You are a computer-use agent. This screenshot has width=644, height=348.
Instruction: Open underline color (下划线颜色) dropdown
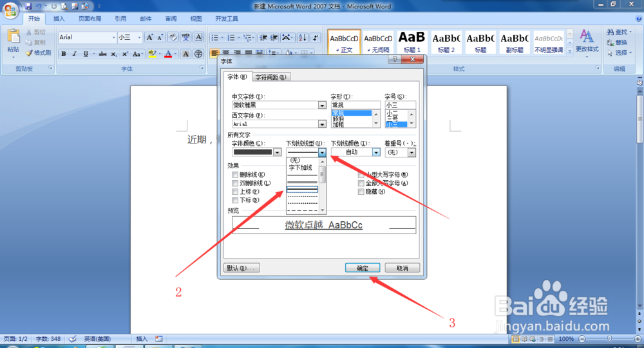376,152
